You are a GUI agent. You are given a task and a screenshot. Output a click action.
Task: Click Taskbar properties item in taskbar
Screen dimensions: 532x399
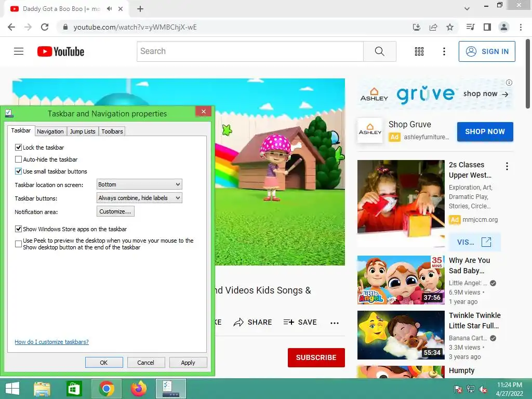point(170,389)
